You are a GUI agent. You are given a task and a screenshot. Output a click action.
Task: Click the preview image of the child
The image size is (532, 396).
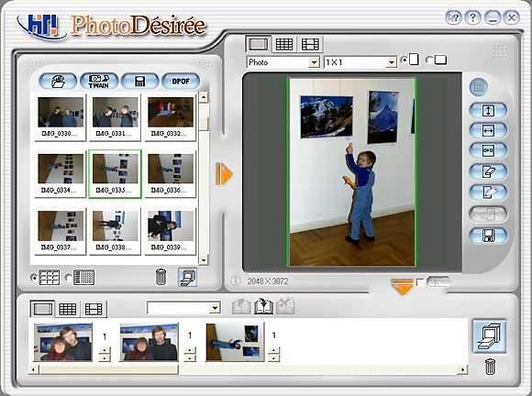352,172
